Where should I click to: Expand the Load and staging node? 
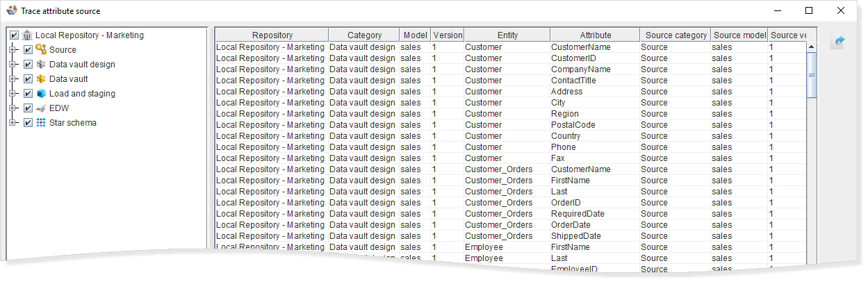pos(13,94)
